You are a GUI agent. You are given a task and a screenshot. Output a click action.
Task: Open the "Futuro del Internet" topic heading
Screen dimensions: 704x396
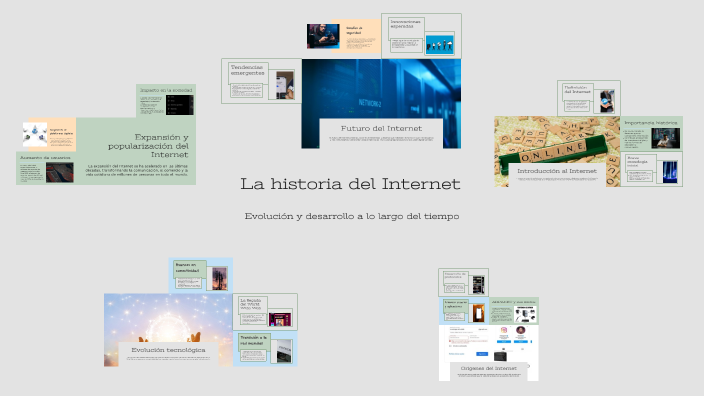381,128
